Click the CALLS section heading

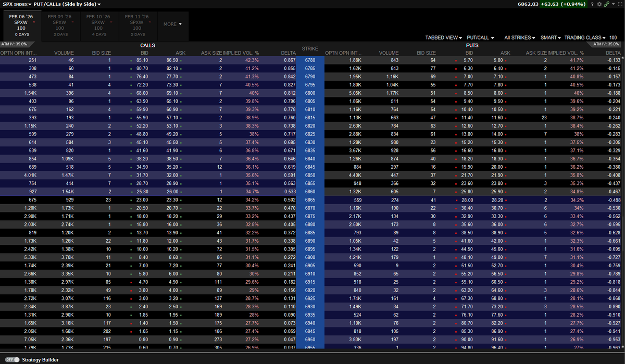point(148,45)
